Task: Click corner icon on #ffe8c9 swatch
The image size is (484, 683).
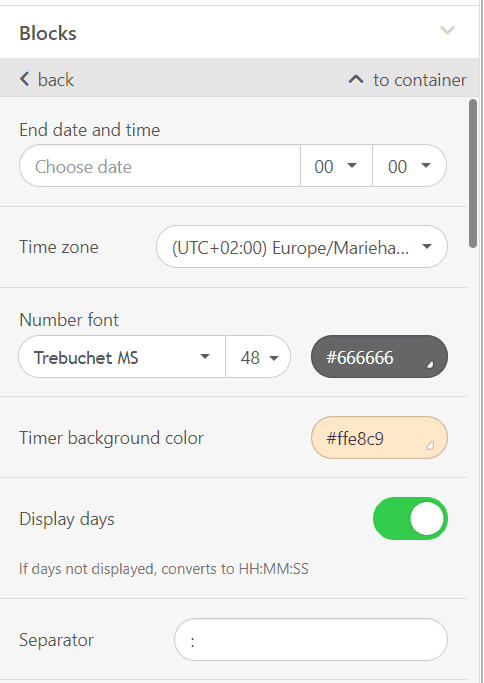Action: [430, 446]
